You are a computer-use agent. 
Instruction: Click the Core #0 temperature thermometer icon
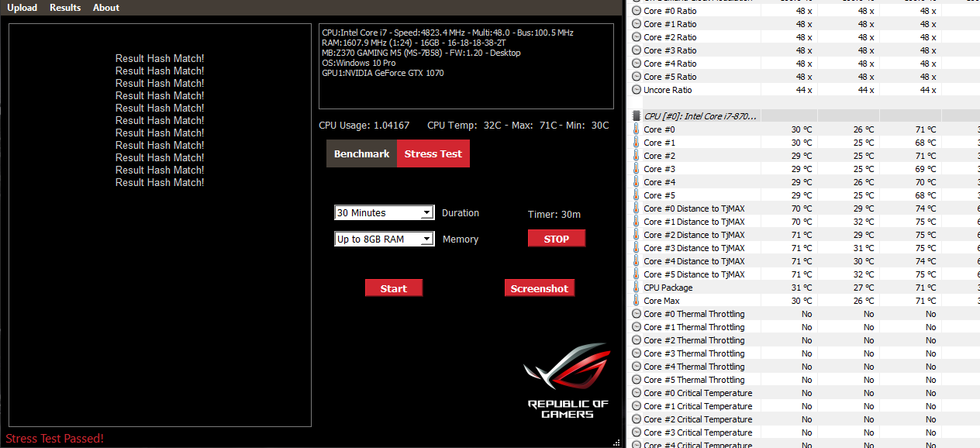pyautogui.click(x=637, y=129)
